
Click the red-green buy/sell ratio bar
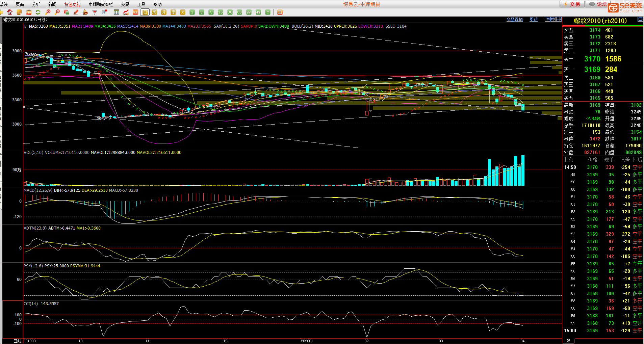click(x=602, y=26)
